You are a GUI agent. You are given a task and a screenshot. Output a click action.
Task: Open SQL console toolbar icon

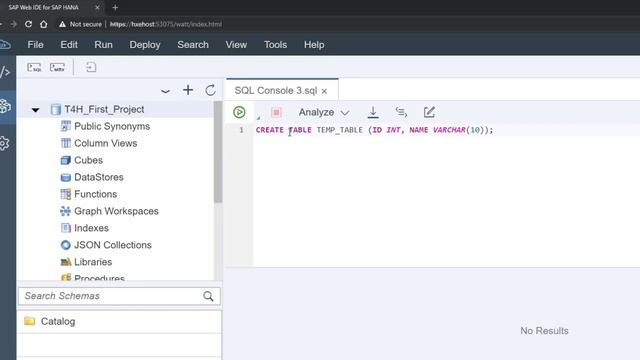34,67
